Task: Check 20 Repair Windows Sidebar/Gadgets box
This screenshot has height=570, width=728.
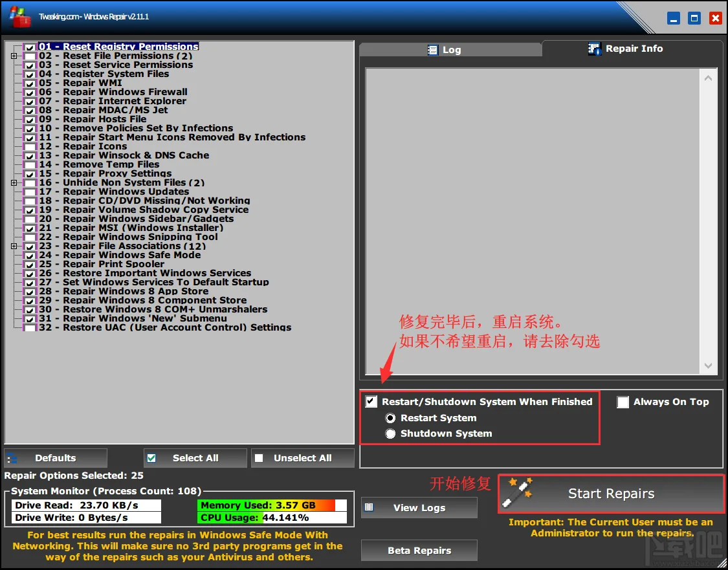Action: click(x=30, y=219)
